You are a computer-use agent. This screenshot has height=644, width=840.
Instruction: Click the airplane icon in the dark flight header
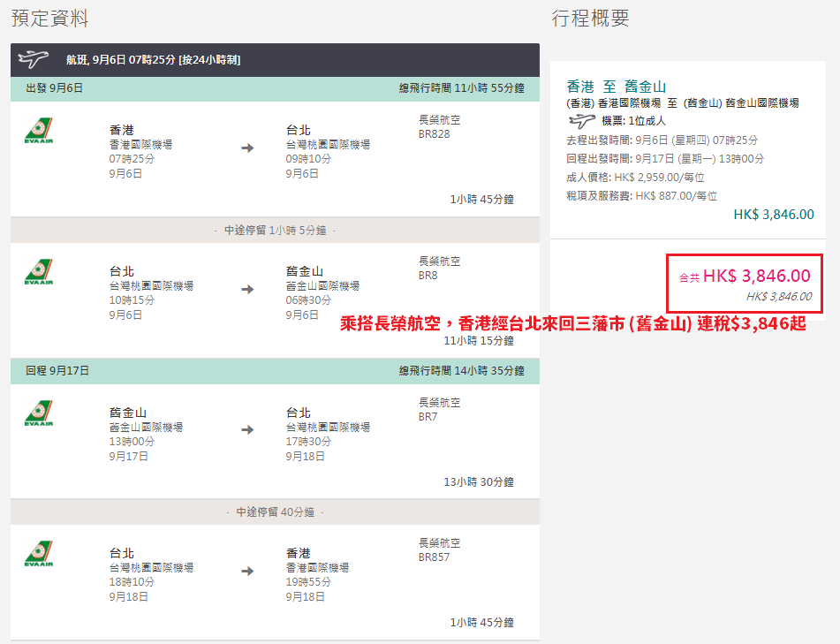point(33,59)
